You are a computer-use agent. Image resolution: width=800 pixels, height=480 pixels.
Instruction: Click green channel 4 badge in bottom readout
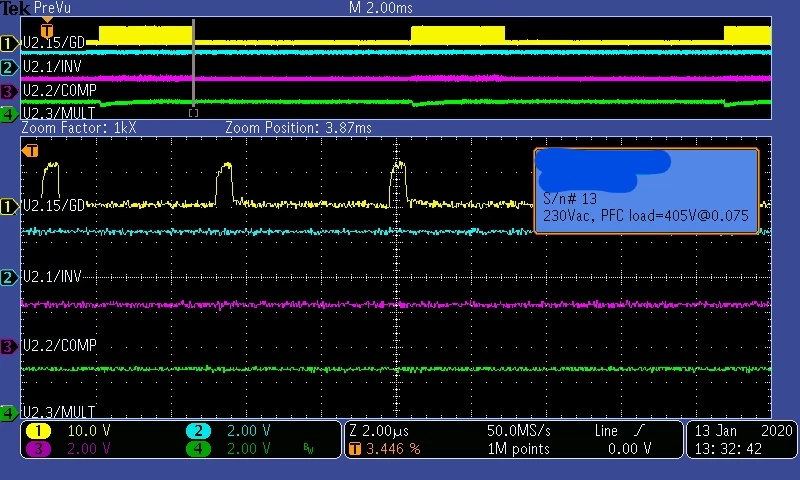(198, 449)
